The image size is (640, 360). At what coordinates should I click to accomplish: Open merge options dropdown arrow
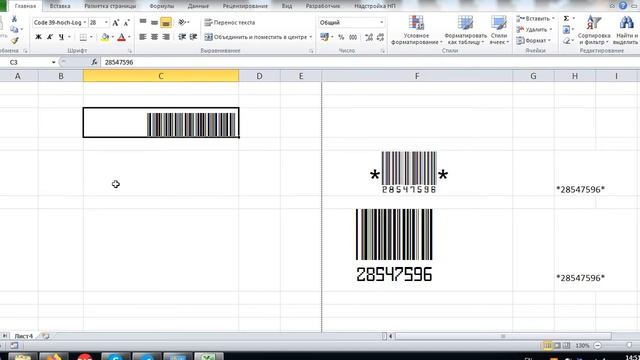tap(311, 37)
